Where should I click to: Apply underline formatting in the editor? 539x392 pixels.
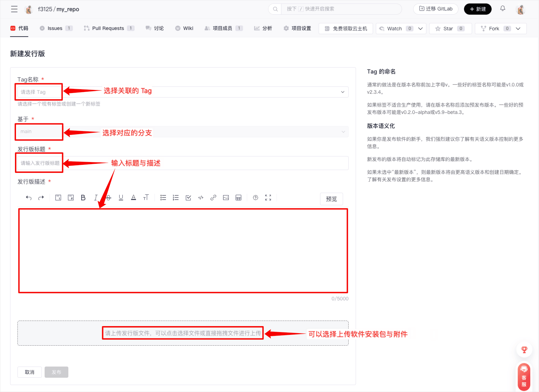(121, 198)
